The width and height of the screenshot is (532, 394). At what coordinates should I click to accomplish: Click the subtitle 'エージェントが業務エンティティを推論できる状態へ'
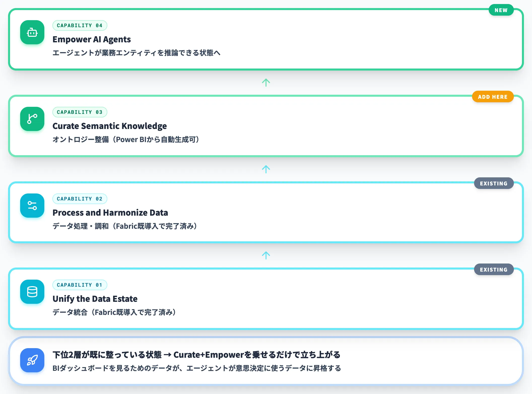(136, 53)
